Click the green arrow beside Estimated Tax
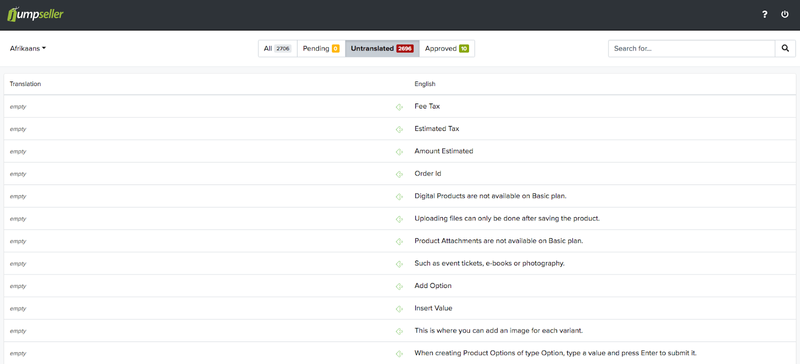 pos(399,129)
